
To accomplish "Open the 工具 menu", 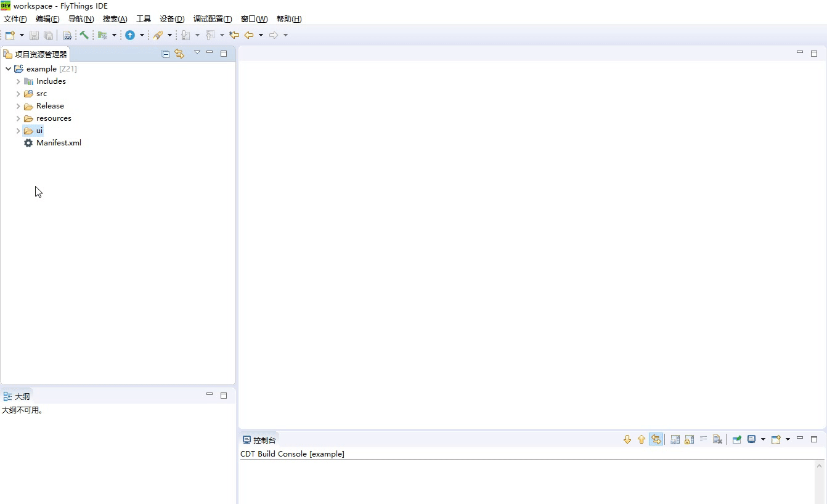I will click(144, 19).
